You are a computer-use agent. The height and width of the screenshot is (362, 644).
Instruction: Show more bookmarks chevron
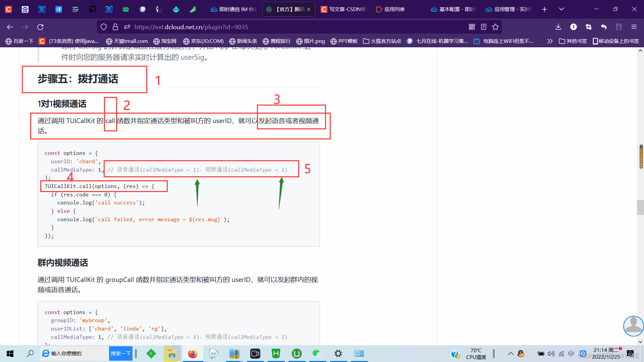[x=549, y=41]
